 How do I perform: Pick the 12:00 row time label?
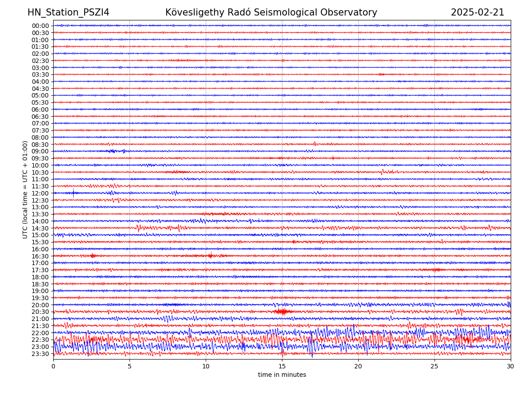coord(40,193)
